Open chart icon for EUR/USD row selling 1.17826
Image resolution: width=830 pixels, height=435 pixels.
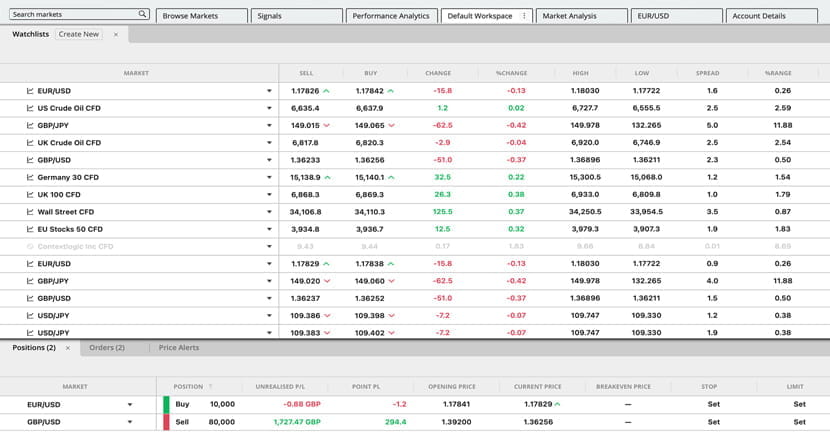coord(30,91)
